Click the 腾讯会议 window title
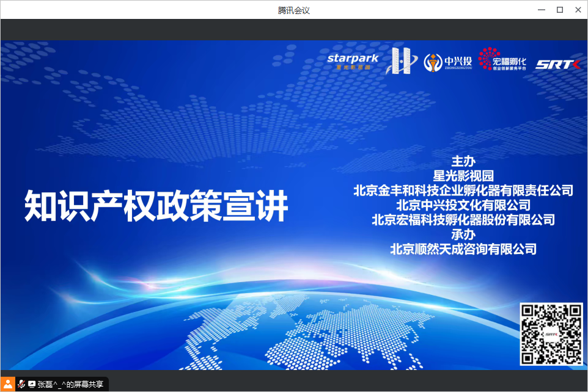This screenshot has height=392, width=588. pyautogui.click(x=294, y=10)
